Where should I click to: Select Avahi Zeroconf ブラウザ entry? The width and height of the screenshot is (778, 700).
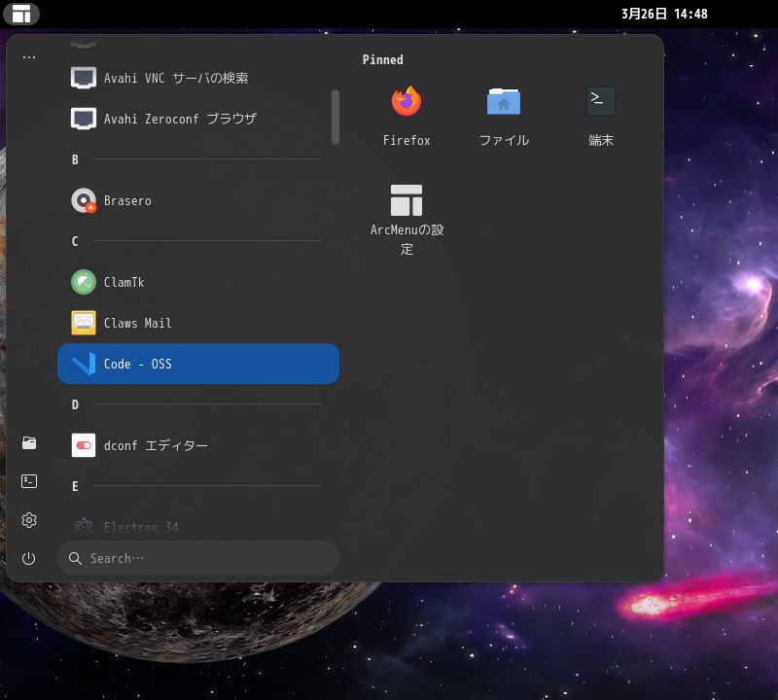tap(198, 119)
